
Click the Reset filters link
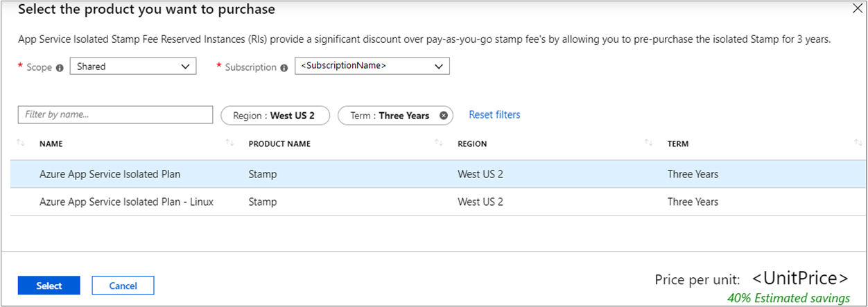point(494,115)
